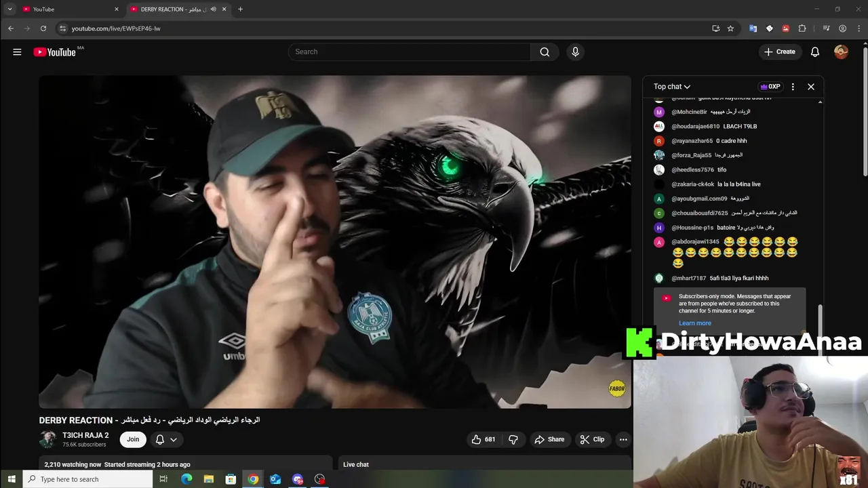Close the live chat panel
Screen dimensions: 868x488
point(810,87)
